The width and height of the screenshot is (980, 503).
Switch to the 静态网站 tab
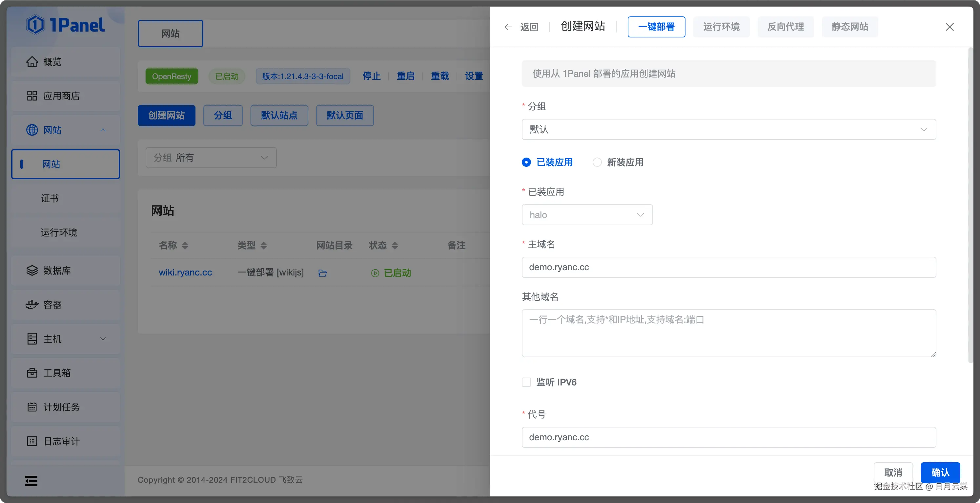[849, 27]
